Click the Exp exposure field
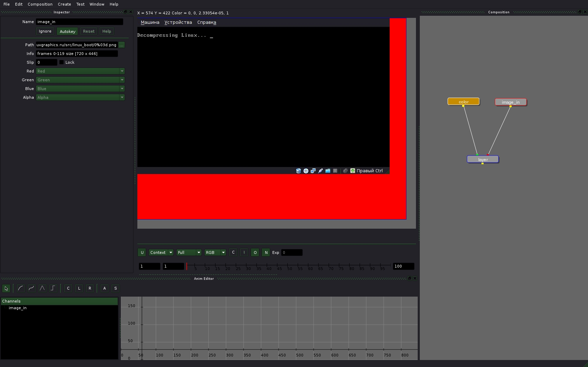This screenshot has height=367, width=588. click(x=292, y=252)
